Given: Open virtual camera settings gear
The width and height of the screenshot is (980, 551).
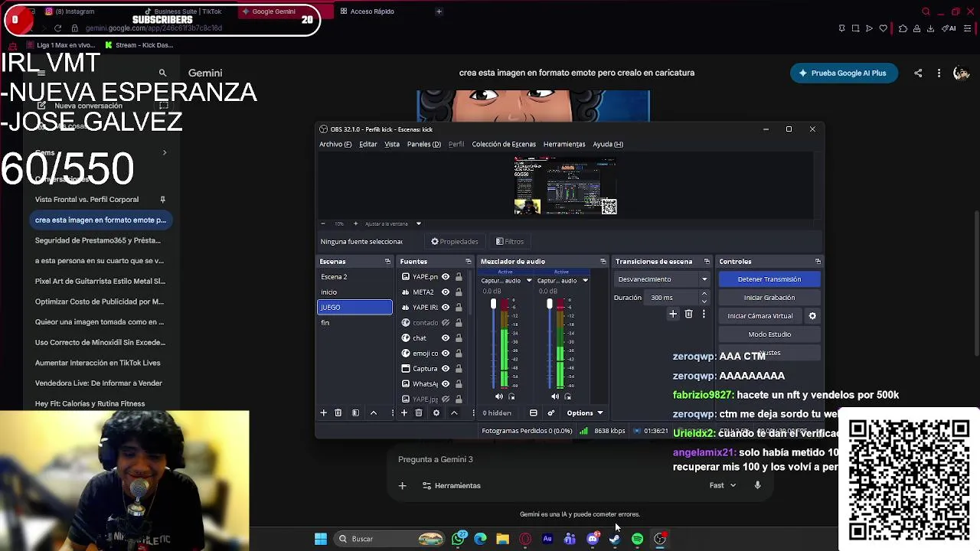Looking at the screenshot, I should [812, 316].
